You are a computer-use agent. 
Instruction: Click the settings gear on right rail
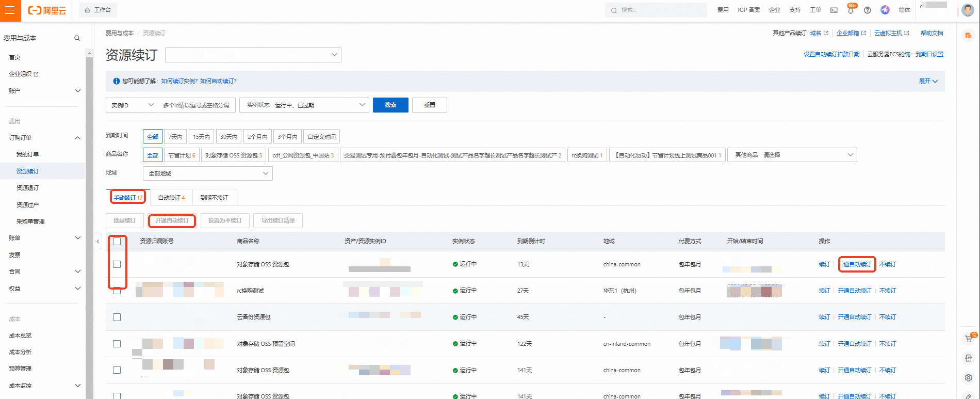(x=969, y=378)
